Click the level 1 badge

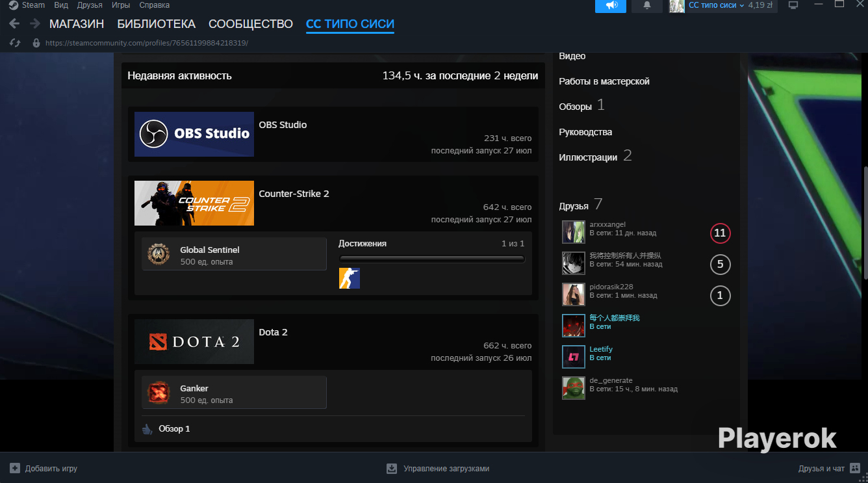click(x=720, y=296)
